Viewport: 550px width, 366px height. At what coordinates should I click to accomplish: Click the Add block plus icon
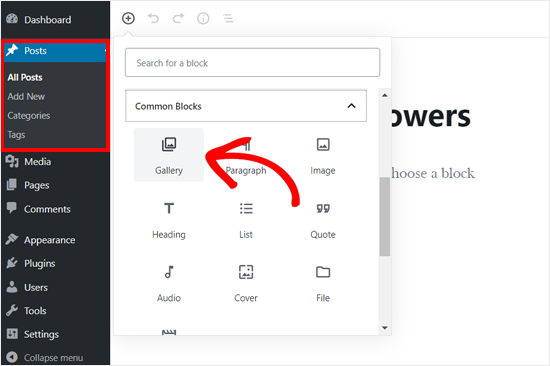point(128,18)
